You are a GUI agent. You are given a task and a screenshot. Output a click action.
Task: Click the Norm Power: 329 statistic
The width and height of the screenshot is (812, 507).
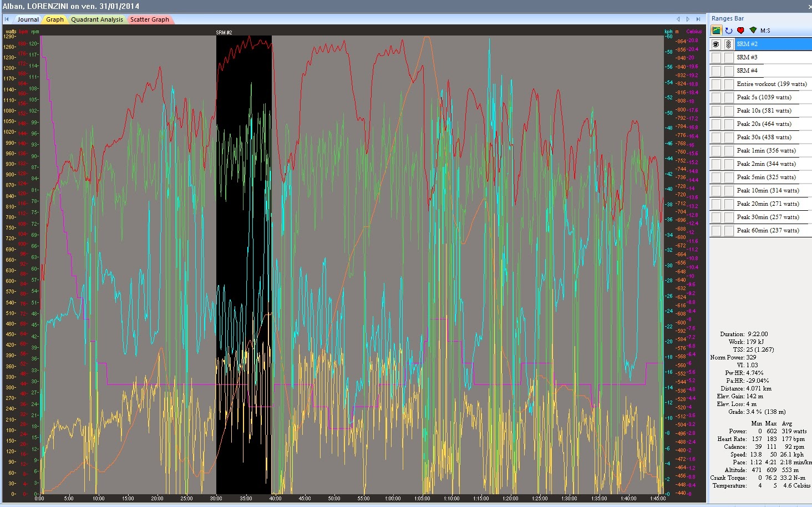733,357
